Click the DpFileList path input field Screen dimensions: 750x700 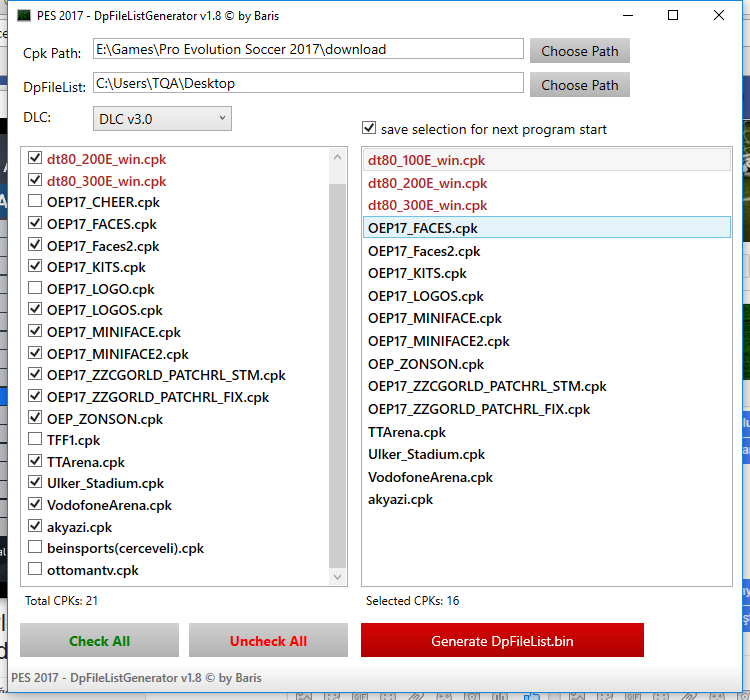(308, 83)
